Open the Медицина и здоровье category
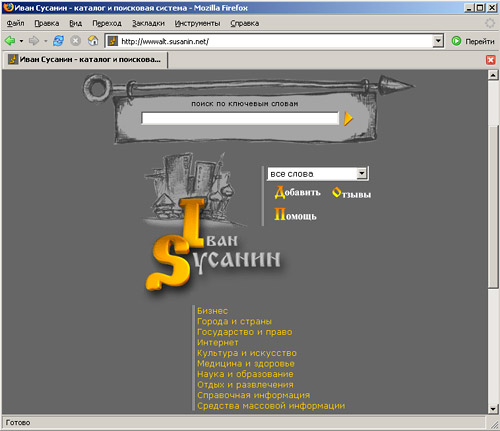The width and height of the screenshot is (500, 431). [246, 364]
